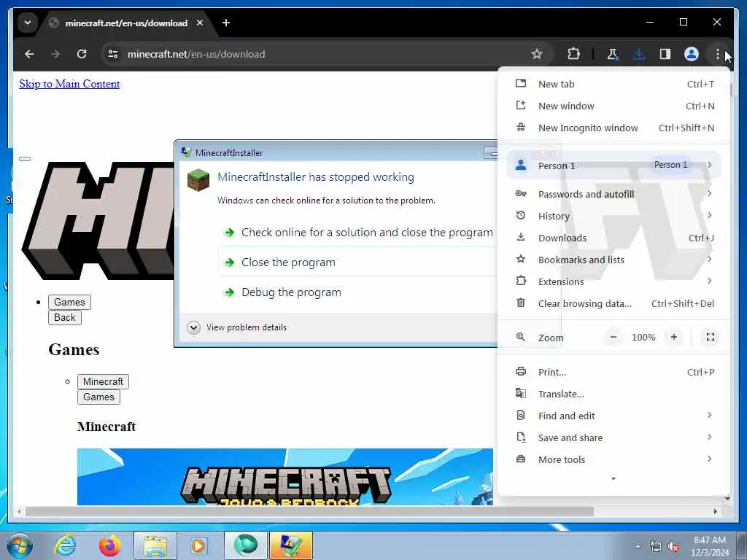
Task: Expand the Person 1 profile submenu
Action: pos(614,166)
